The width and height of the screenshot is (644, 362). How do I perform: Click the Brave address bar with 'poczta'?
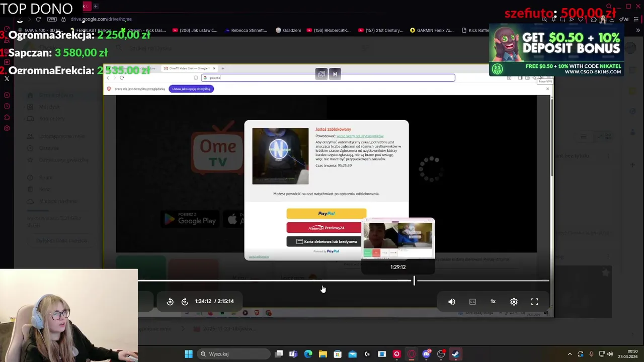point(328,77)
